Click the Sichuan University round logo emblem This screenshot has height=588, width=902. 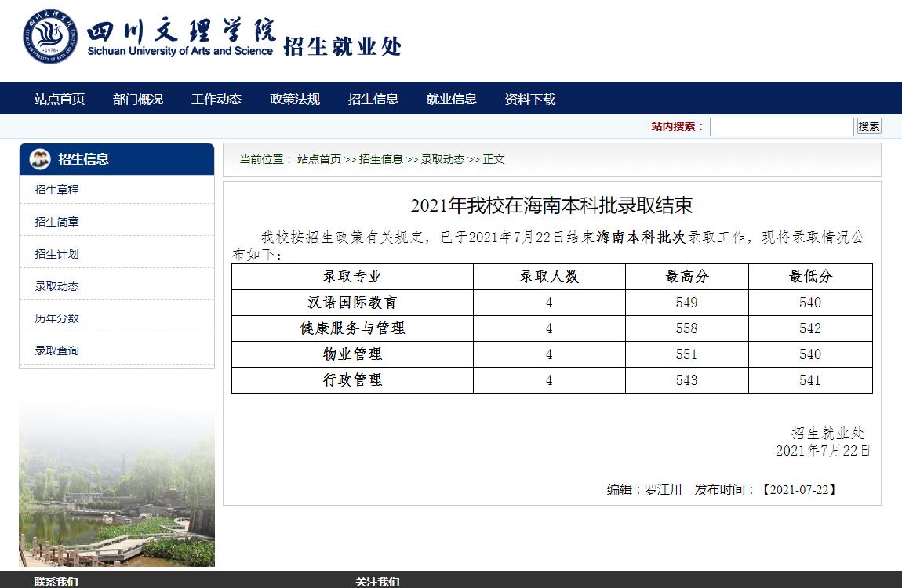50,36
